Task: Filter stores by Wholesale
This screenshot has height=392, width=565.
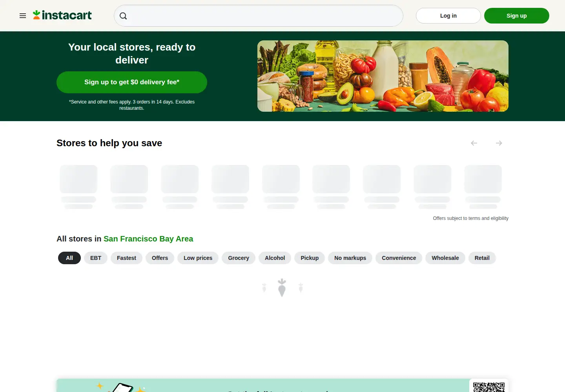Action: click(x=445, y=258)
